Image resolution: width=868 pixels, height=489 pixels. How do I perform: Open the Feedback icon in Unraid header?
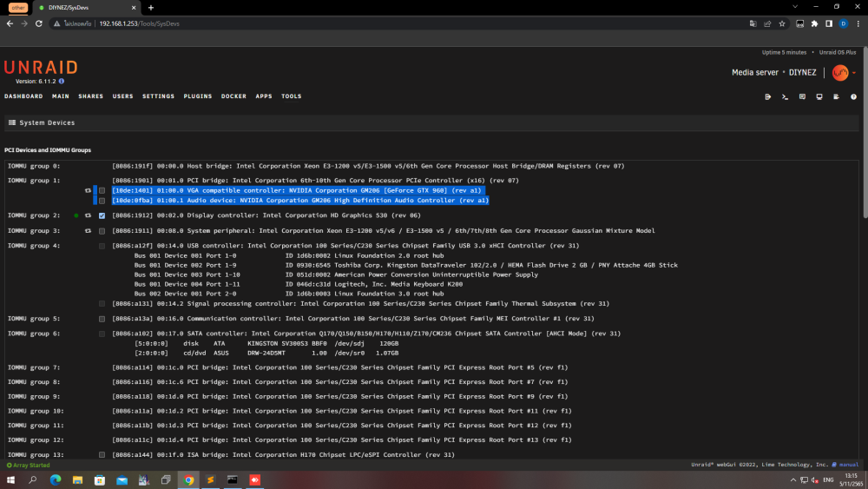click(x=802, y=96)
